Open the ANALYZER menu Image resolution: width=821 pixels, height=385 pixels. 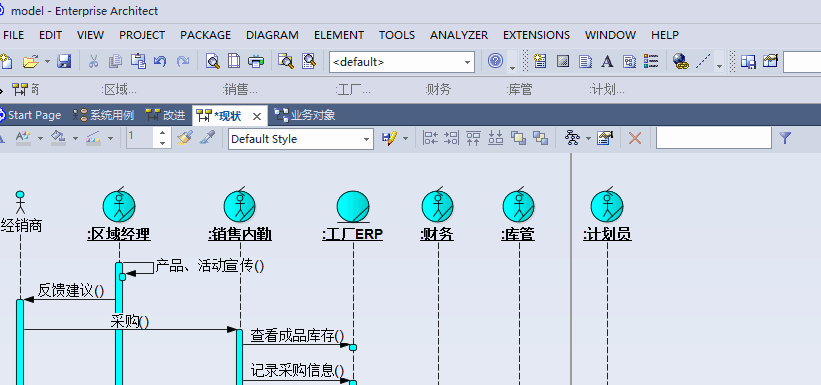pos(459,35)
